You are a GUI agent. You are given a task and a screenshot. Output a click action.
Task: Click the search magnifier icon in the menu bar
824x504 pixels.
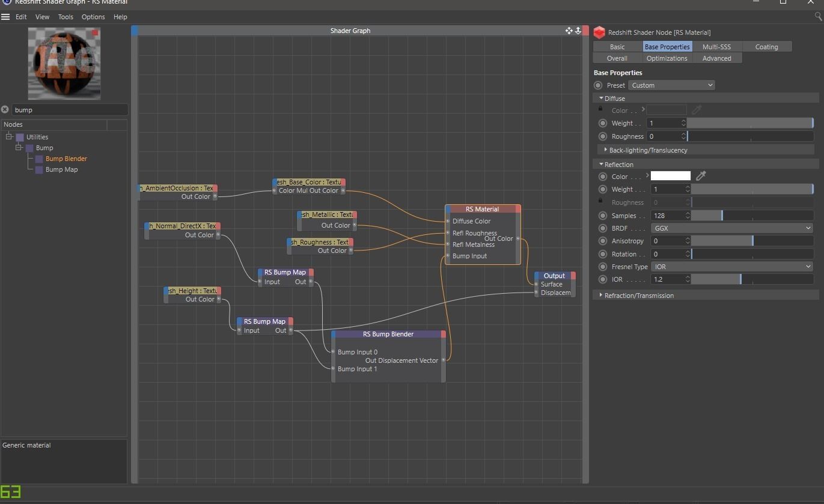coord(818,17)
